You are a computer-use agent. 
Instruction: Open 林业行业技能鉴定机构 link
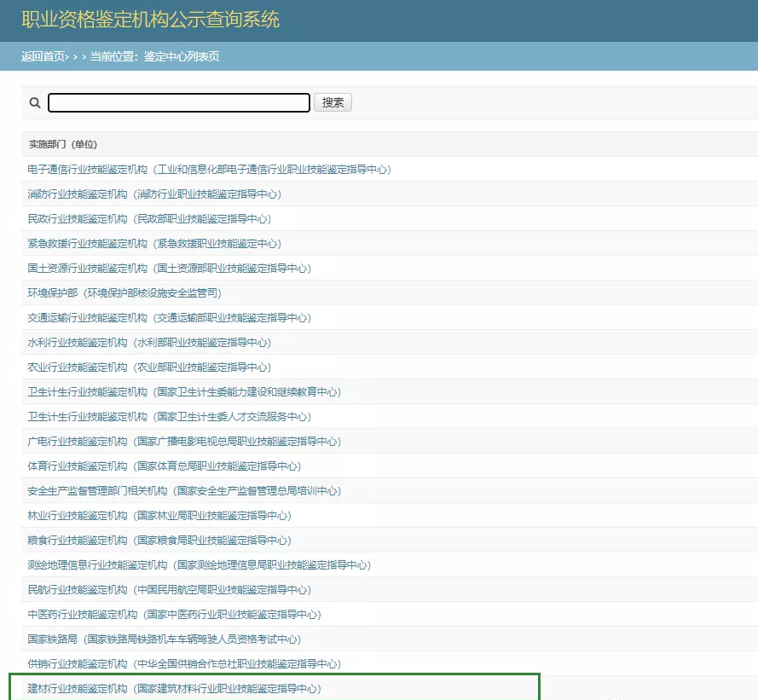tap(159, 515)
